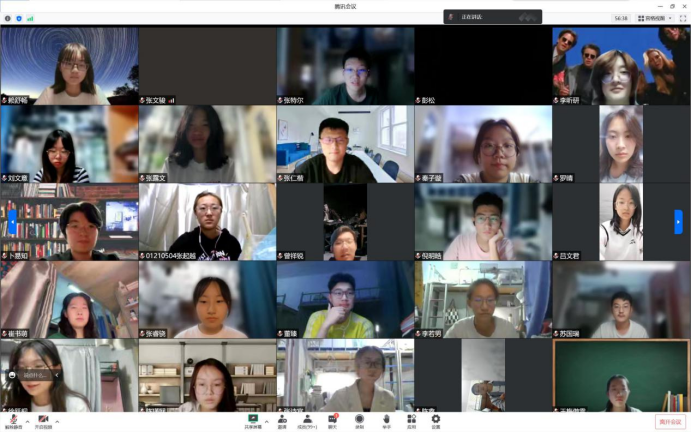The width and height of the screenshot is (692, 432).
Task: Go to next page of participants
Action: (678, 221)
